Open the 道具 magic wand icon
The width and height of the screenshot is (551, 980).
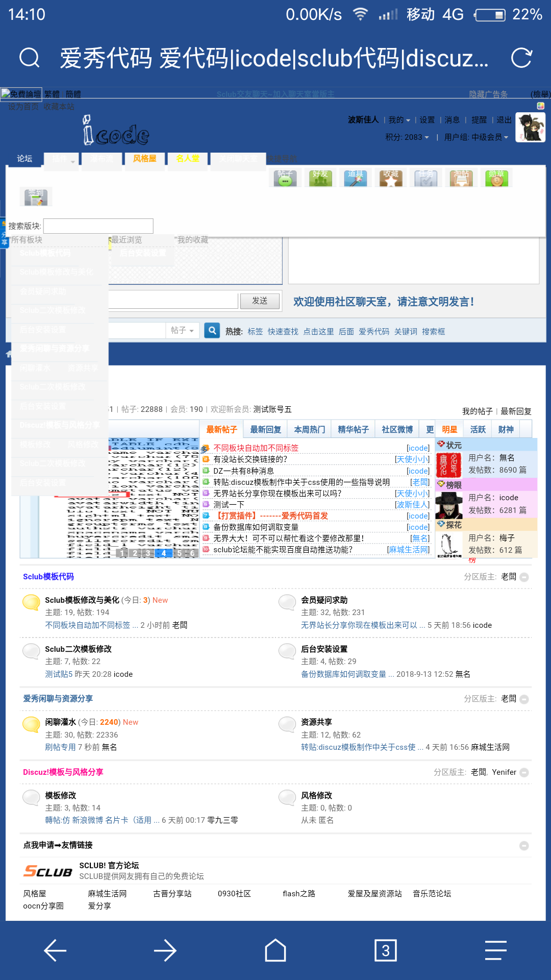[x=356, y=178]
